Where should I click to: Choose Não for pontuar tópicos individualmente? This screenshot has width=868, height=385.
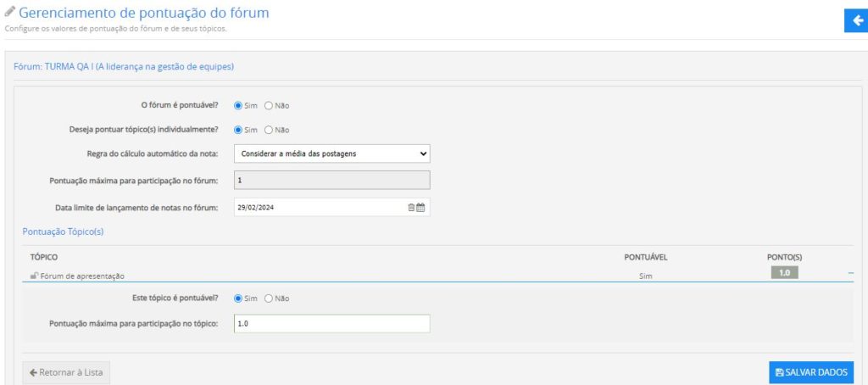(x=269, y=130)
